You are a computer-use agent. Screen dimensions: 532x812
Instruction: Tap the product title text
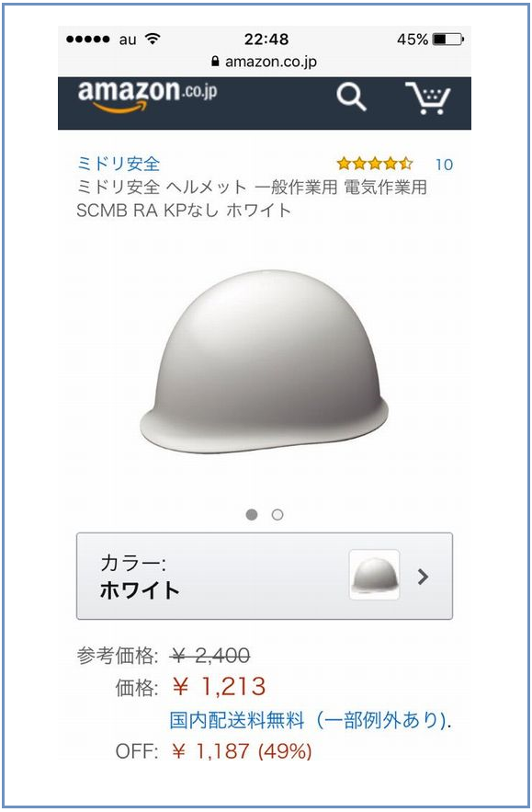point(252,199)
